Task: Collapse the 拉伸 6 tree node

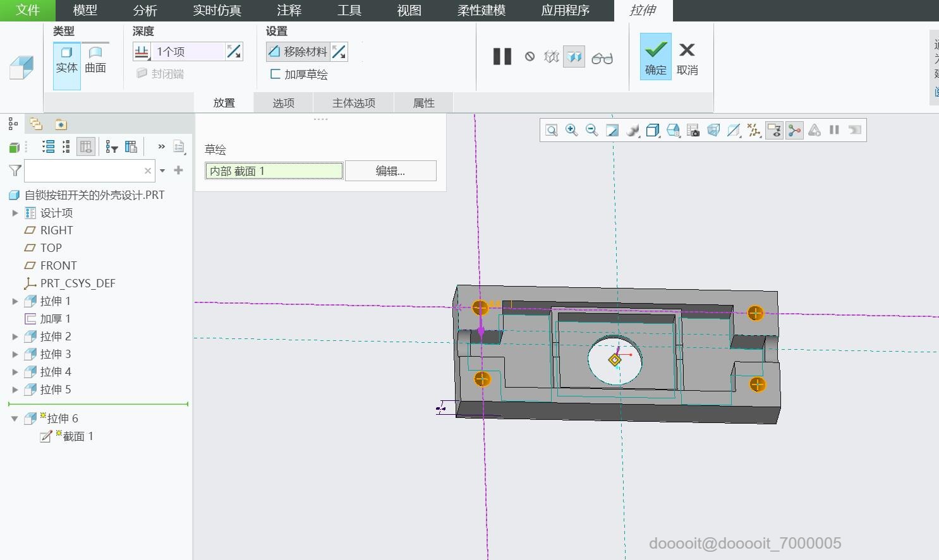Action: [15, 418]
